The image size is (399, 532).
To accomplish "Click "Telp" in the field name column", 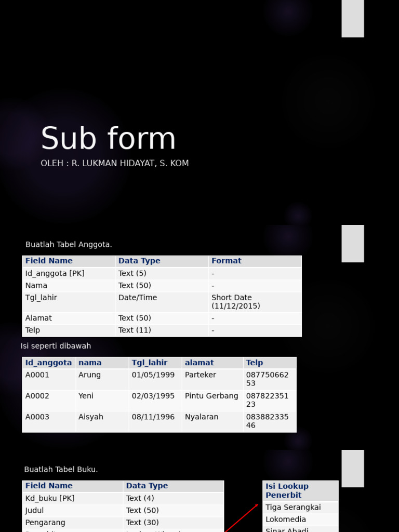I will pos(33,330).
